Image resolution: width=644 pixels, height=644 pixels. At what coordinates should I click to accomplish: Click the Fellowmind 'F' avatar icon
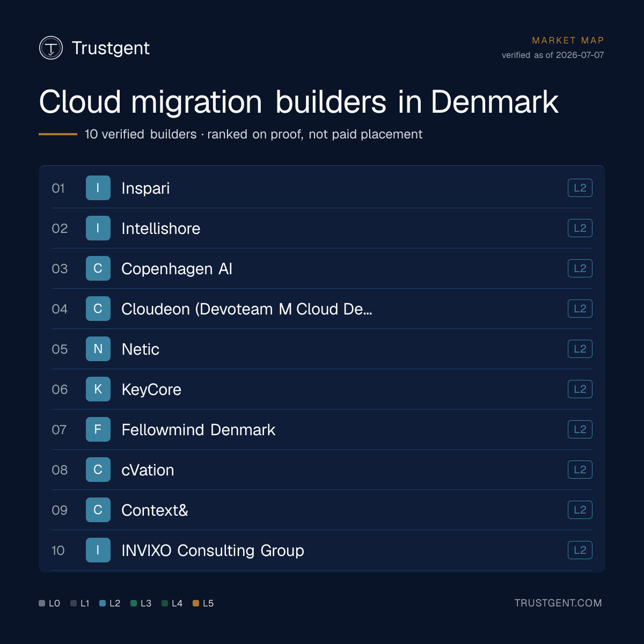point(98,429)
